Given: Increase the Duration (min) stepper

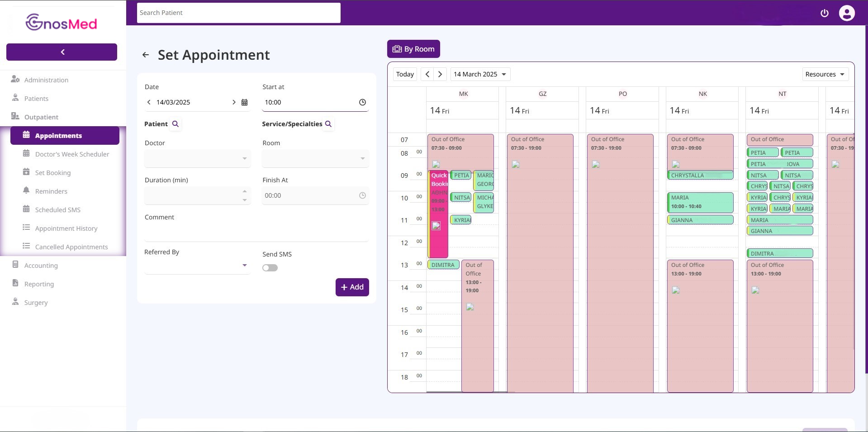Looking at the screenshot, I should click(245, 191).
